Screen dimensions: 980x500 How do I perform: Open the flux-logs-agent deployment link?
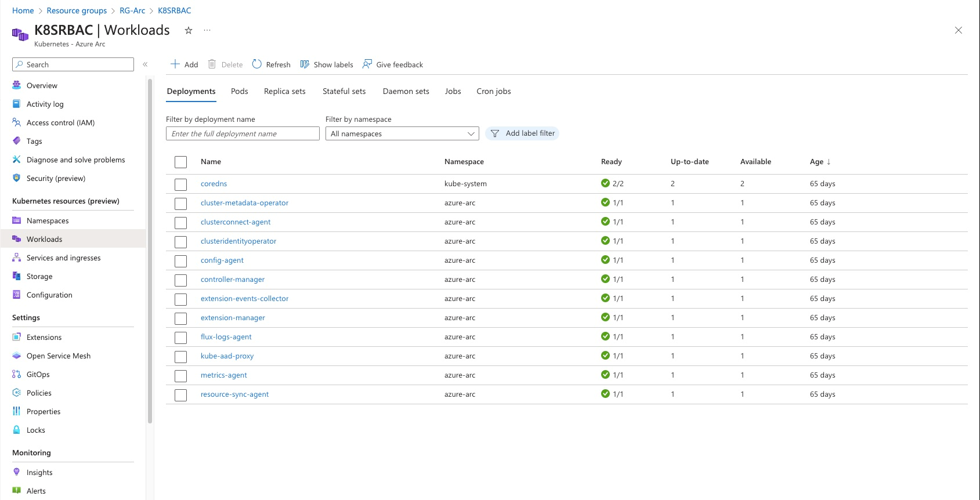coord(226,337)
